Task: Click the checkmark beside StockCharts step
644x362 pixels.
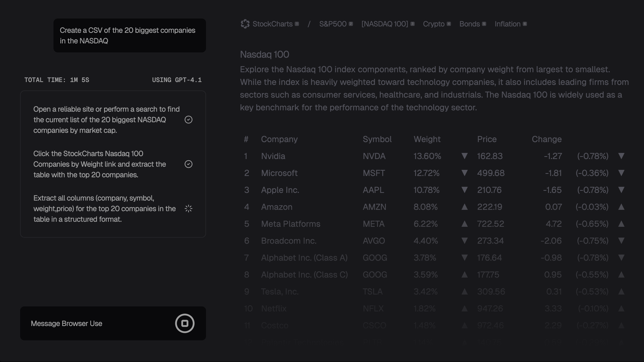Action: (188, 164)
